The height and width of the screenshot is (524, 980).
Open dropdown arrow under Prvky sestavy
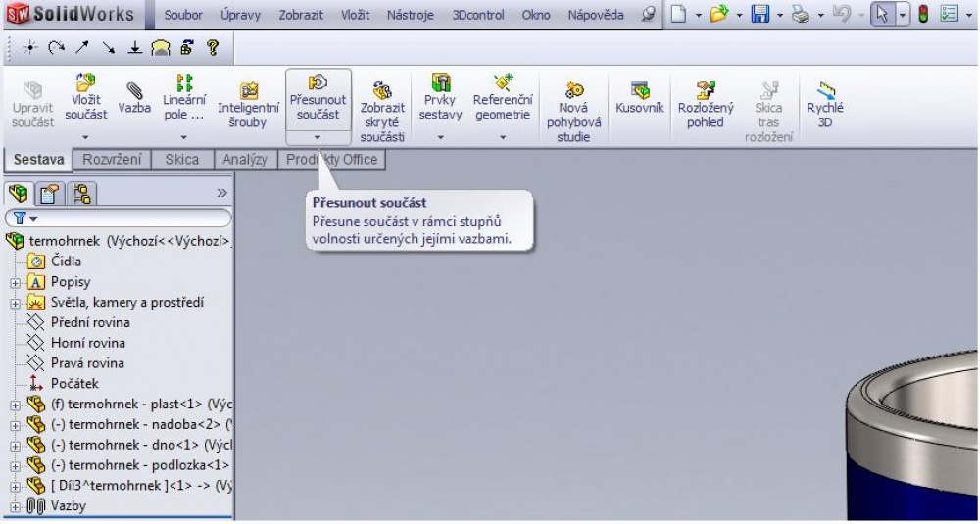coord(441,137)
